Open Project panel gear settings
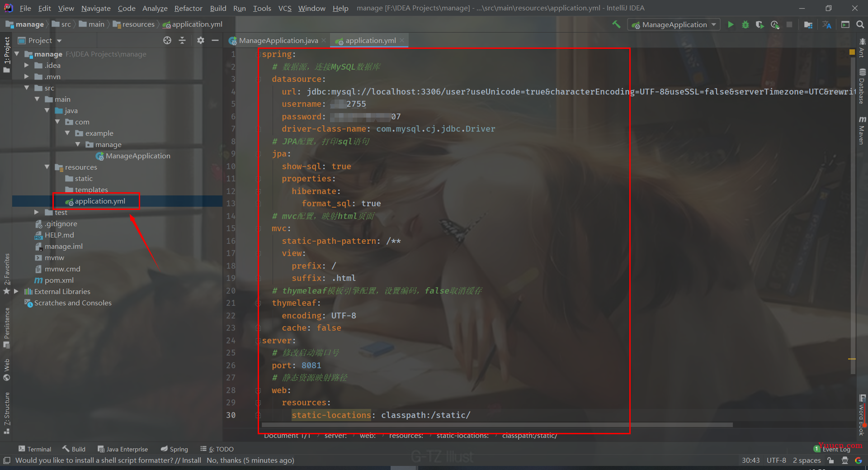Viewport: 868px width, 470px height. [x=201, y=41]
